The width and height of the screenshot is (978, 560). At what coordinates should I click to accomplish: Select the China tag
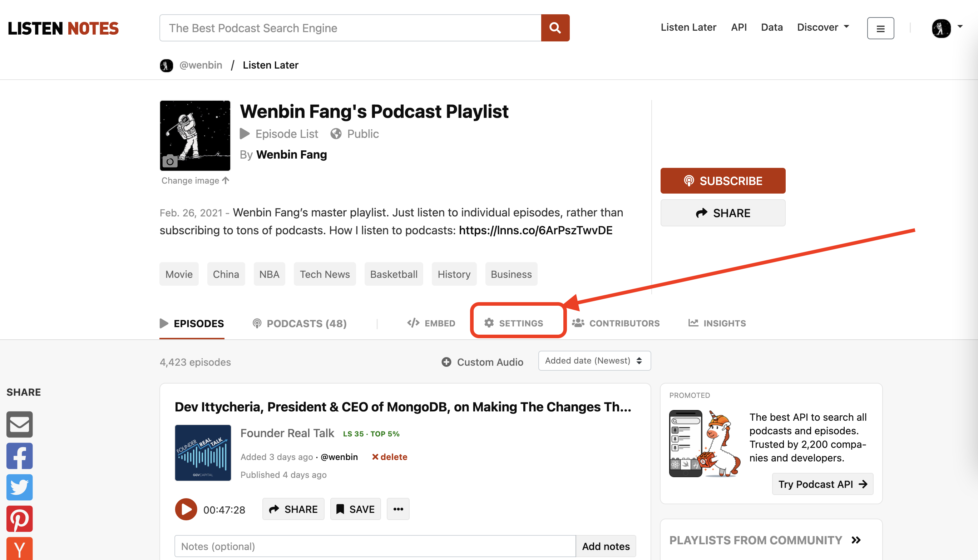226,274
